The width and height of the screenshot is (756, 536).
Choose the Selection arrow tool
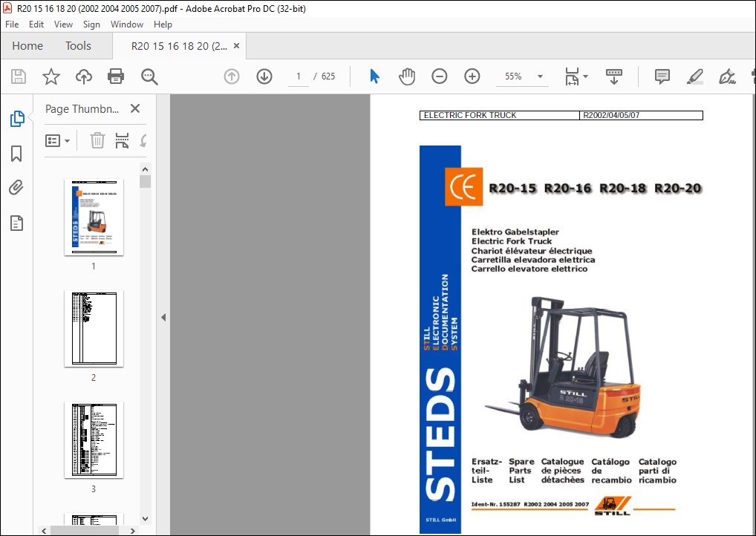pyautogui.click(x=374, y=76)
